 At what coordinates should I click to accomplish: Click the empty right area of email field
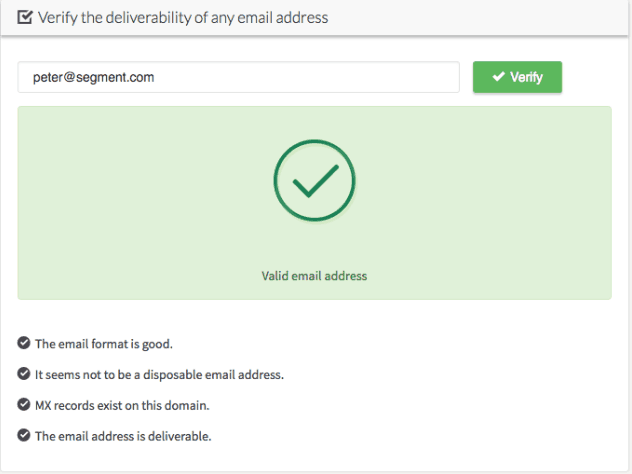pos(322,77)
